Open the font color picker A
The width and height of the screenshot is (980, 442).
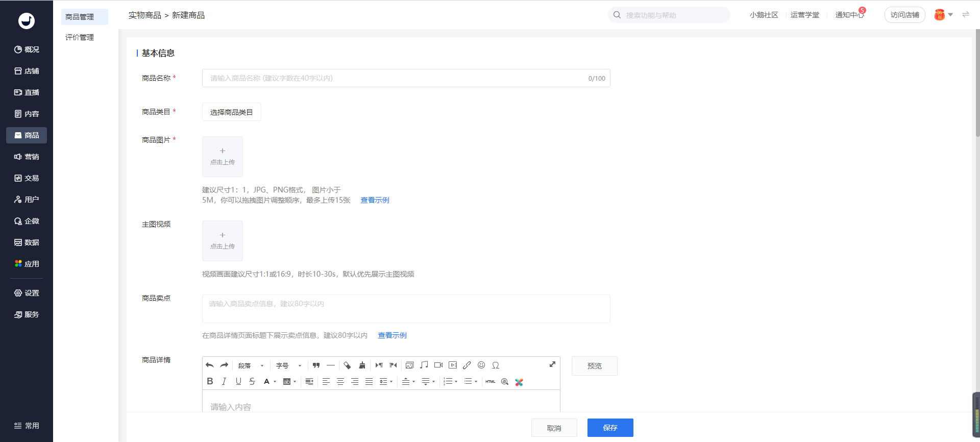[x=269, y=381]
